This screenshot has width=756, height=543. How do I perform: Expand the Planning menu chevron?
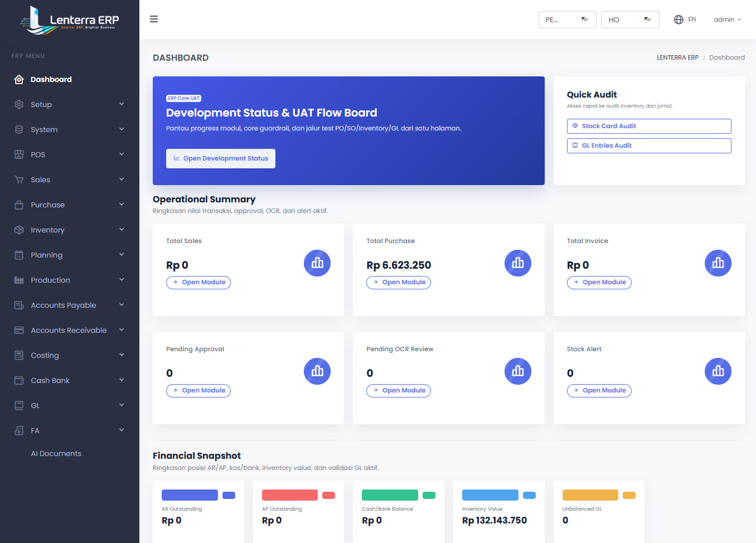[122, 255]
